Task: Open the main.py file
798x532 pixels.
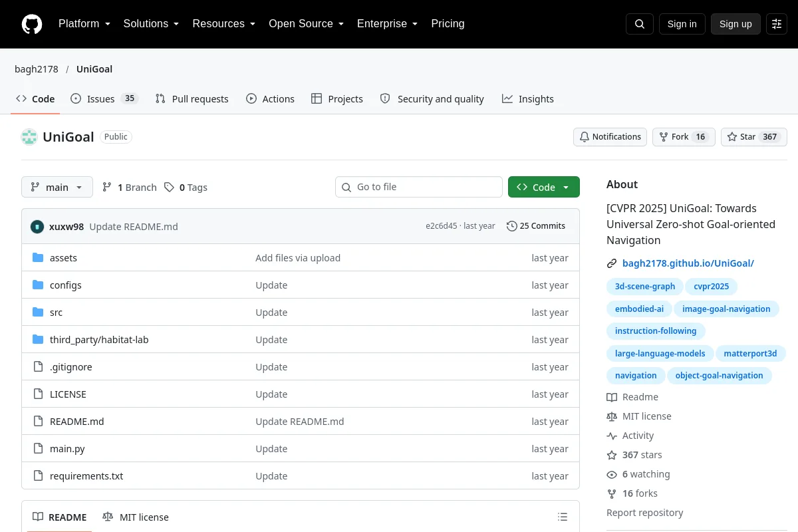Action: (67, 449)
